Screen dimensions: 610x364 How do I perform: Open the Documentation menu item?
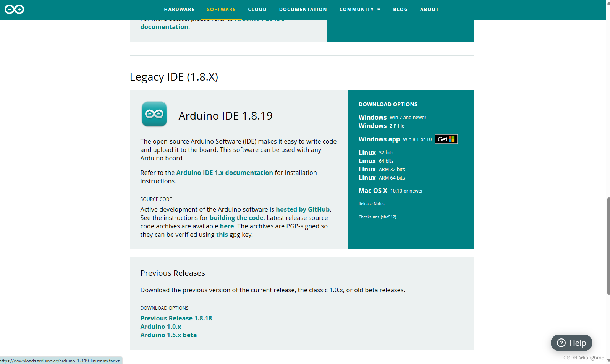pyautogui.click(x=303, y=10)
